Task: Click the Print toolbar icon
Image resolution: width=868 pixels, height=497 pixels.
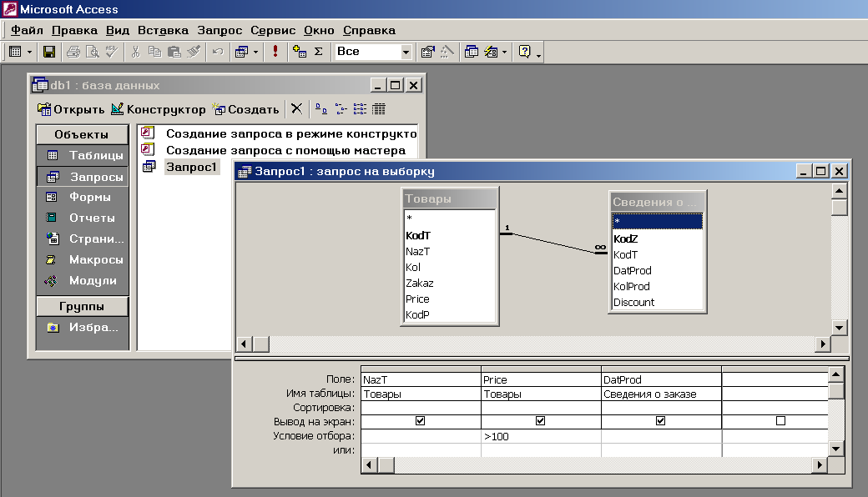Action: coord(73,52)
